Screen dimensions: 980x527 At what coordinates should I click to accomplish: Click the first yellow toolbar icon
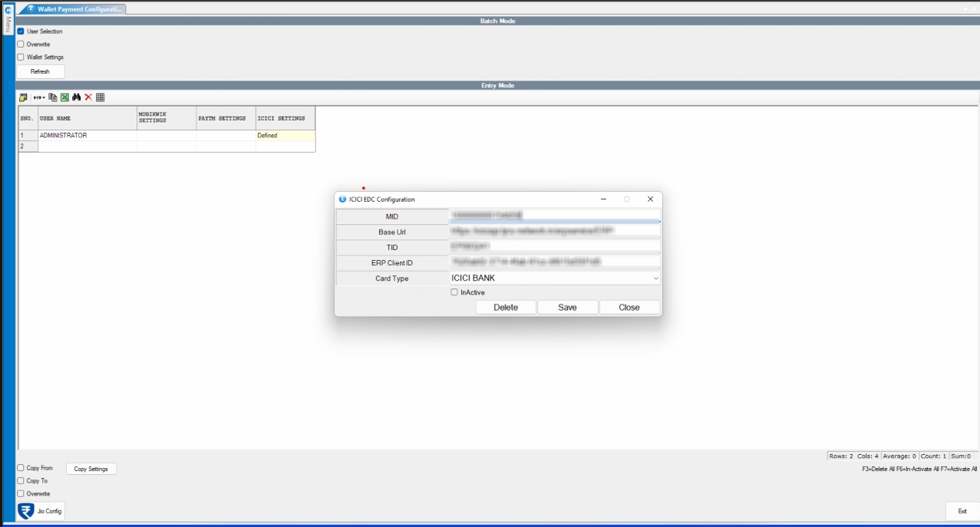23,97
